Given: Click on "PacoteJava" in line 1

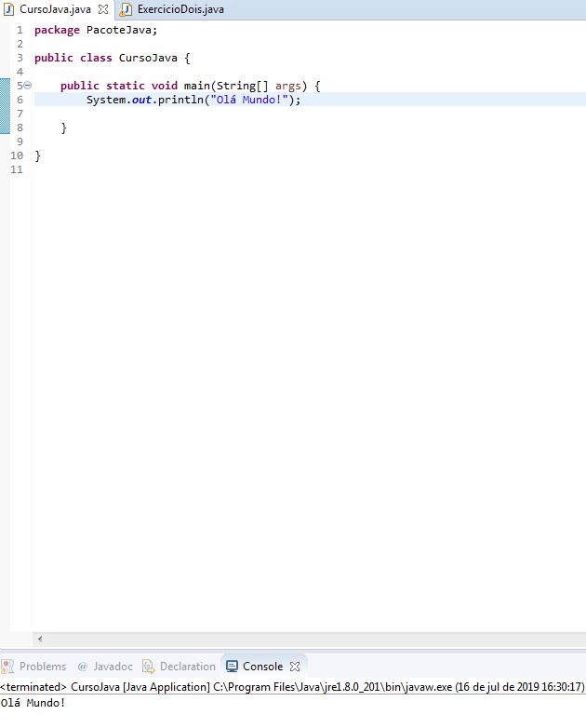Looking at the screenshot, I should [119, 30].
